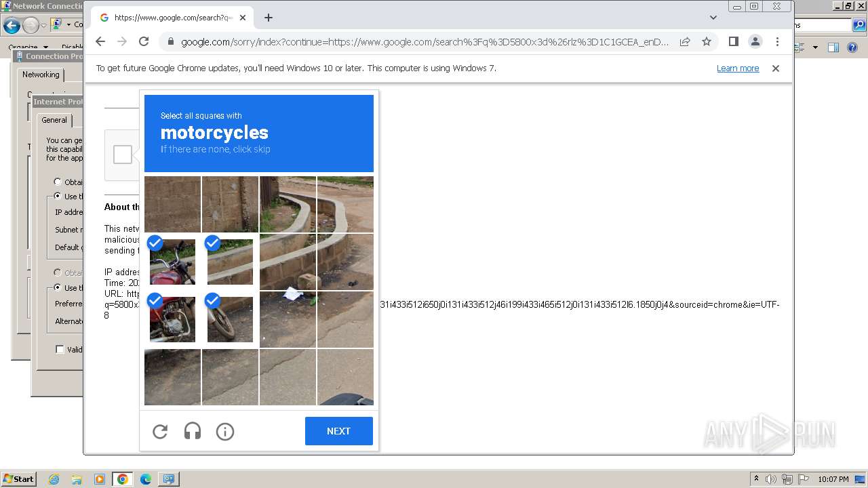Reload the Chrome page

144,41
